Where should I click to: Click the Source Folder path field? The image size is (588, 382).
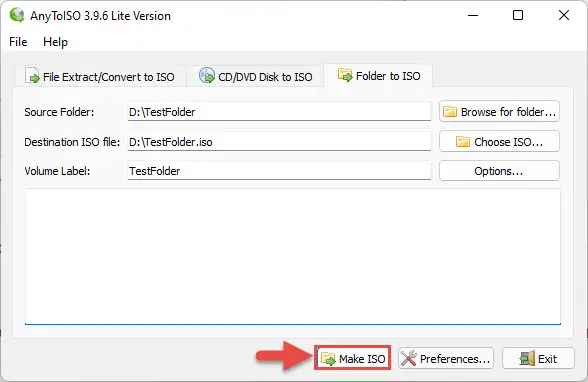click(279, 112)
